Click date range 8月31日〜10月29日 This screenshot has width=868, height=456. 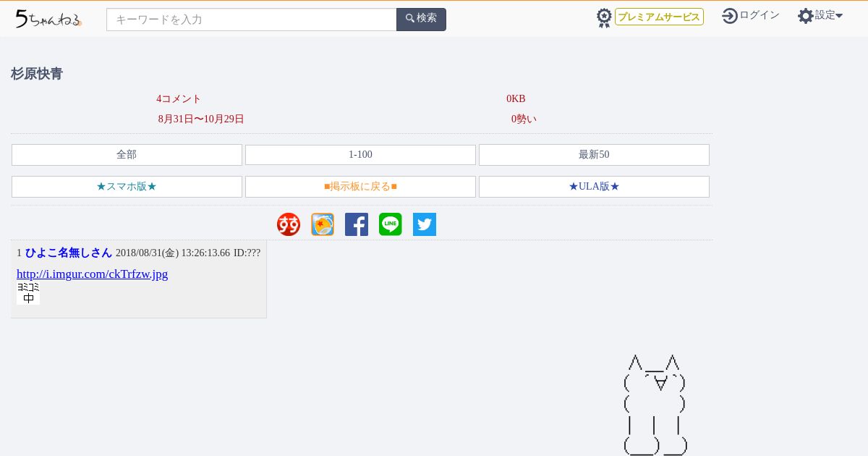click(201, 119)
